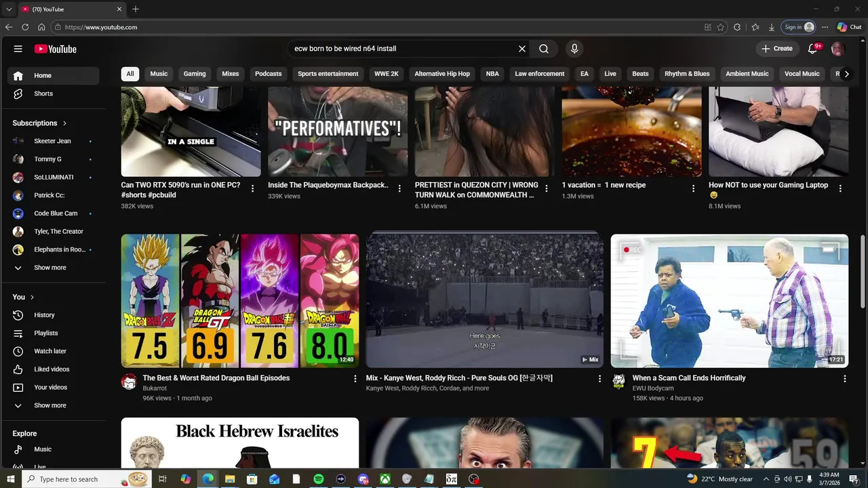Click the Create button
This screenshot has width=868, height=488.
[777, 49]
